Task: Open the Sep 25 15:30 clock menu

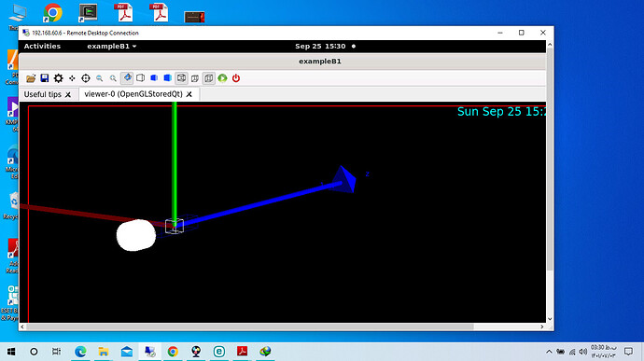Action: pyautogui.click(x=320, y=46)
